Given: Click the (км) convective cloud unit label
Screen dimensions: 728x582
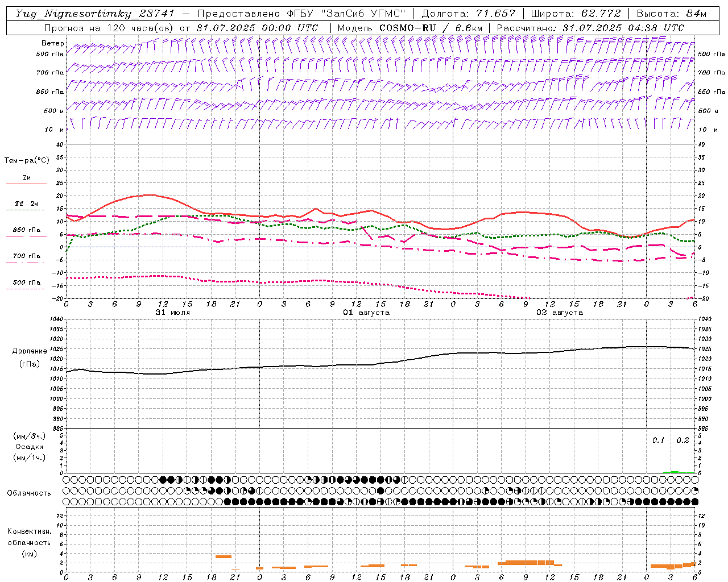Looking at the screenshot, I should (30, 554).
